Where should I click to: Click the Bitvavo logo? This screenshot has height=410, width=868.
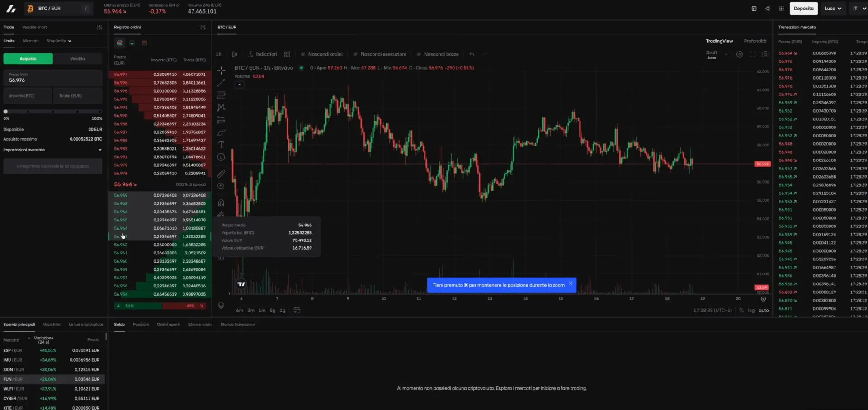pos(11,9)
